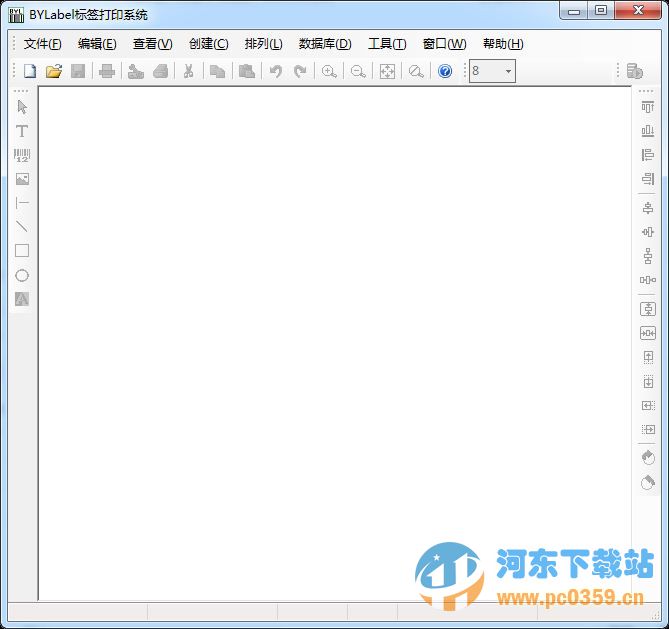The width and height of the screenshot is (669, 629).
Task: Click the print preview icon beside Print
Action: [136, 71]
